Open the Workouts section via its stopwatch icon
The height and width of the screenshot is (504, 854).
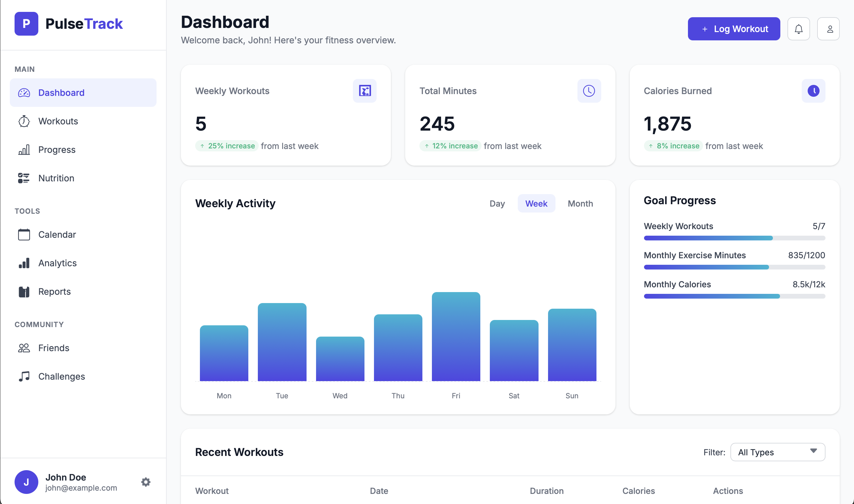point(24,121)
